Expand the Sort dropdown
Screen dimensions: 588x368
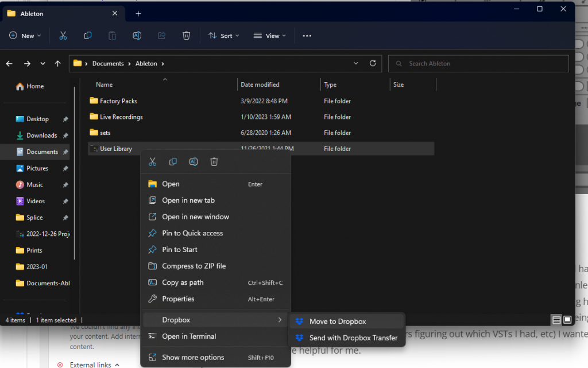click(x=223, y=36)
